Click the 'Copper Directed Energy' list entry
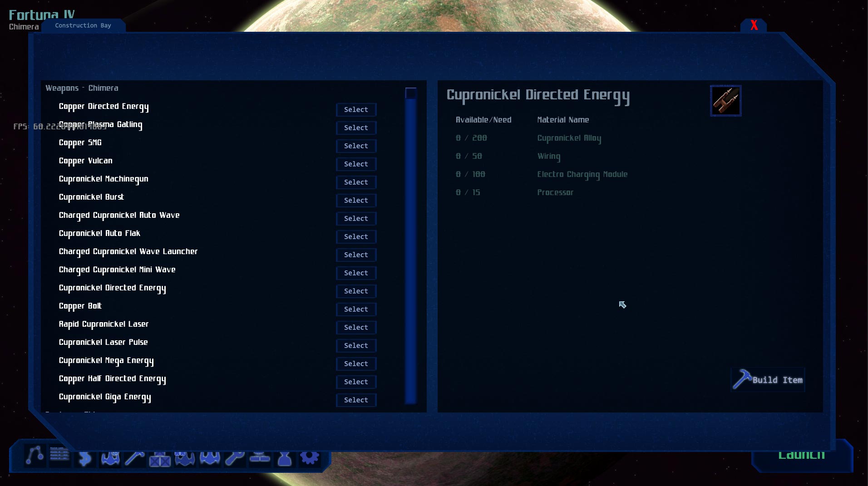 point(104,107)
